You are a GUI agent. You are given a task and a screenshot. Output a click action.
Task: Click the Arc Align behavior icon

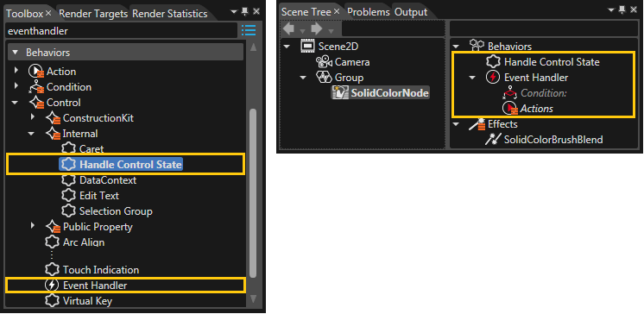[52, 242]
